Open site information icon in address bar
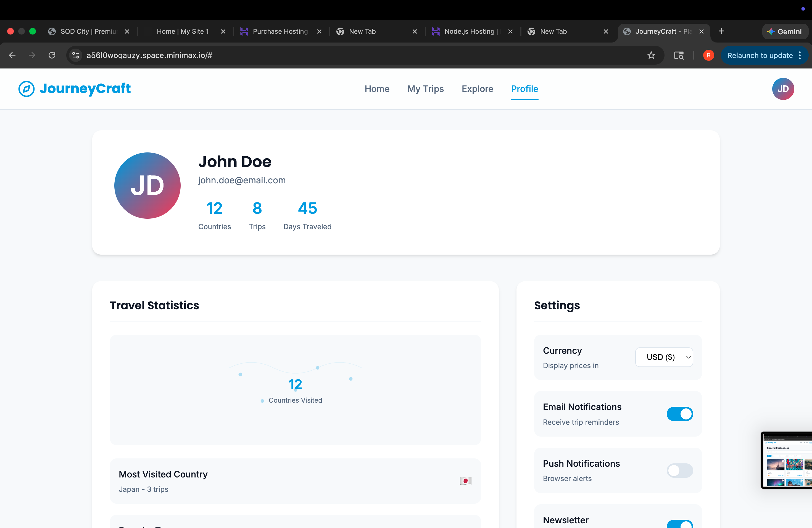Image resolution: width=812 pixels, height=528 pixels. tap(76, 55)
